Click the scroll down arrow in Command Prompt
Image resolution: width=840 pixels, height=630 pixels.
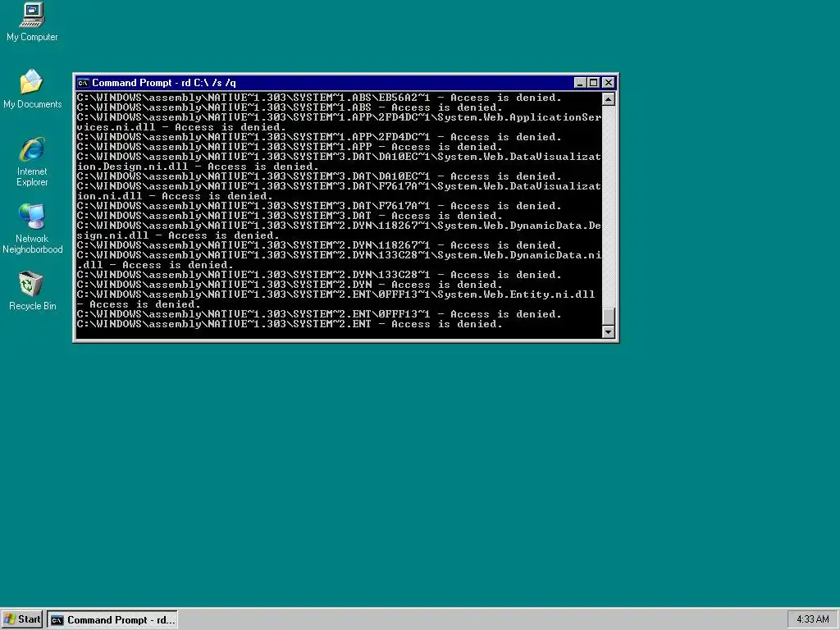(x=608, y=332)
